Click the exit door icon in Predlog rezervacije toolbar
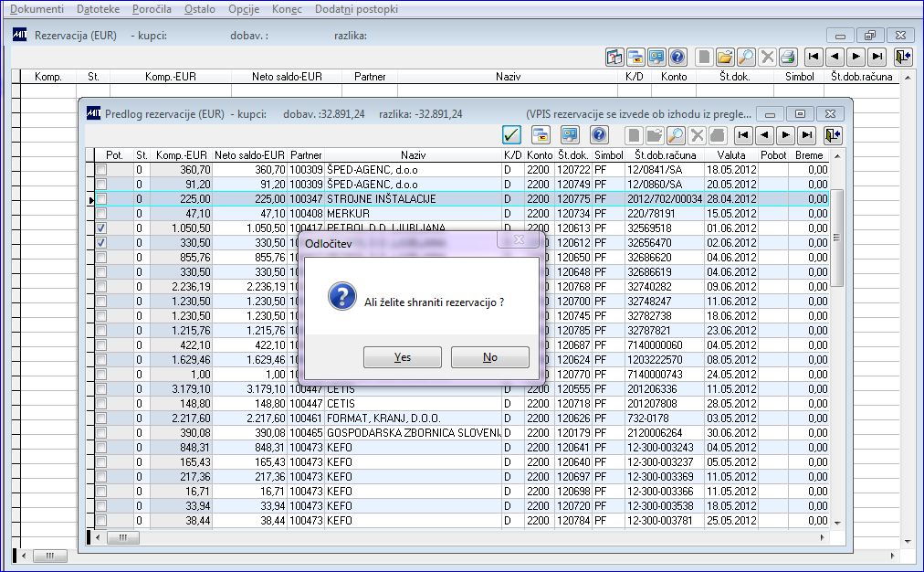 [832, 135]
